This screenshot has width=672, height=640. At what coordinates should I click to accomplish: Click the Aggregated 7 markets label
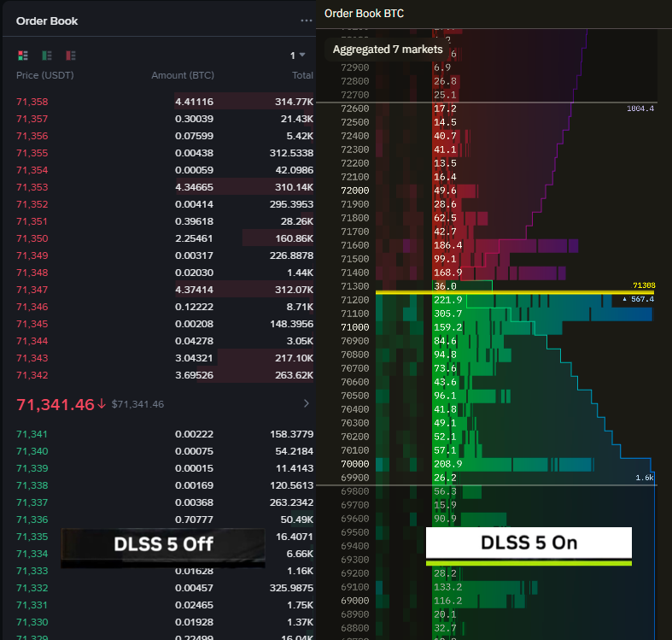pos(388,50)
